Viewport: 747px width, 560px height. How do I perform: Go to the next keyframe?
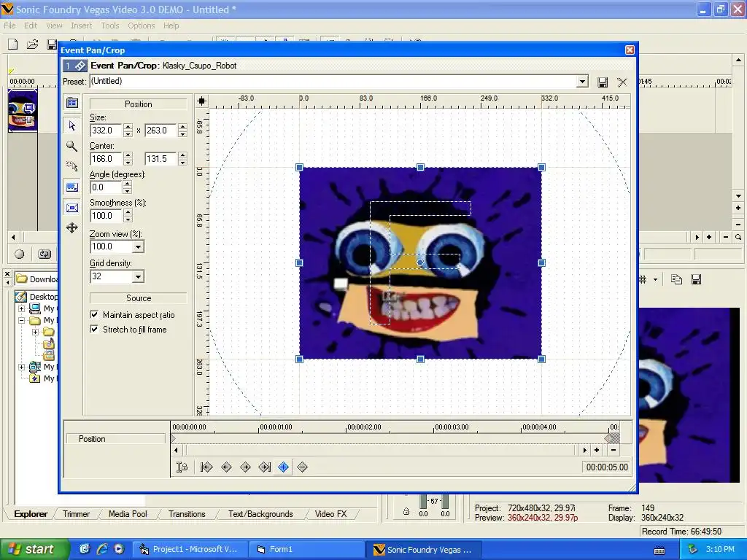(245, 467)
